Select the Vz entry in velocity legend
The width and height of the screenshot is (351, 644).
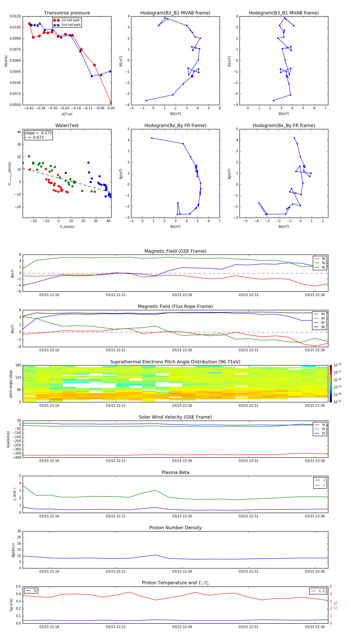coord(320,433)
